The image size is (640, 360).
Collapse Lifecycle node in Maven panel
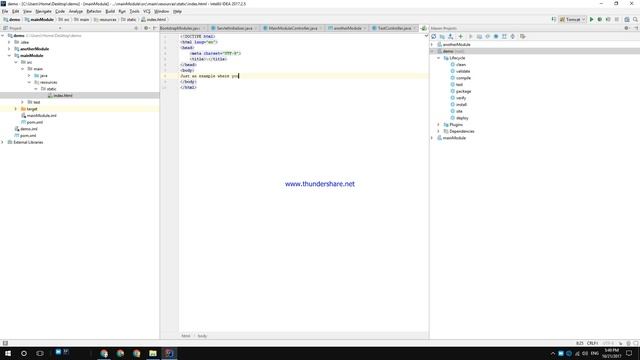click(439, 58)
